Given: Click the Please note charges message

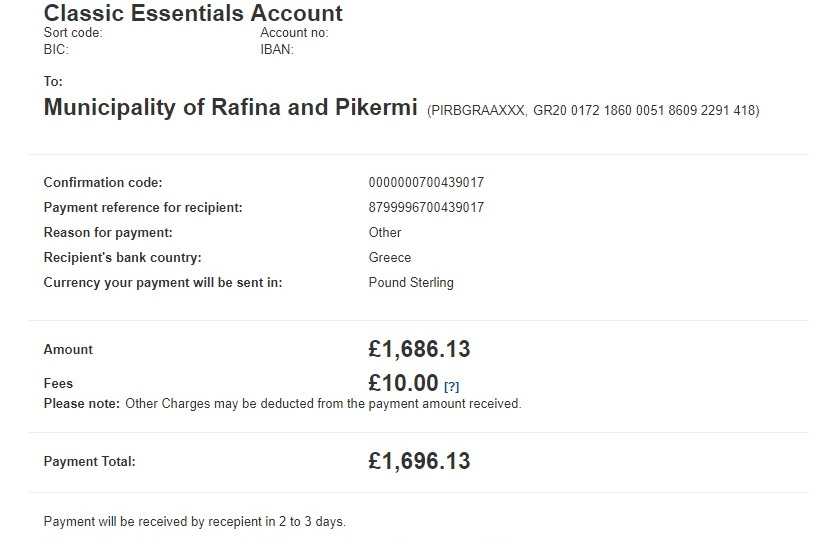Looking at the screenshot, I should [x=282, y=404].
